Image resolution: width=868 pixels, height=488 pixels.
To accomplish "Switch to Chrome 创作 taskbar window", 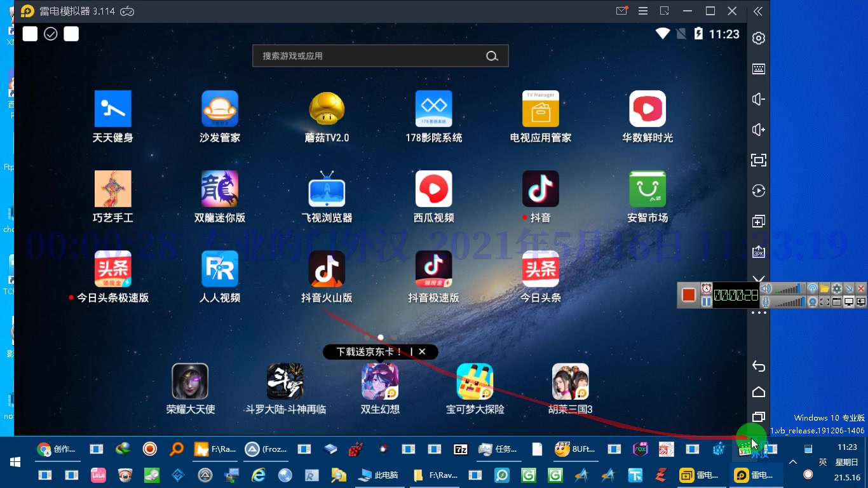I will (57, 449).
